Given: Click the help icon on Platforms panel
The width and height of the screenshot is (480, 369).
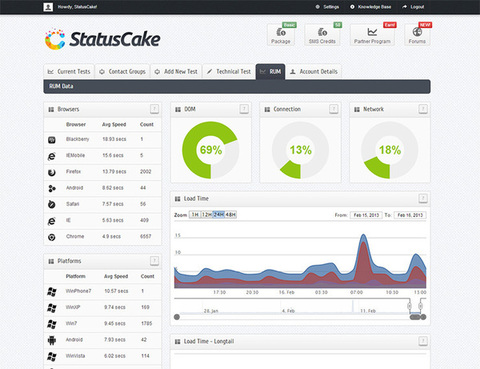Looking at the screenshot, I should click(154, 261).
